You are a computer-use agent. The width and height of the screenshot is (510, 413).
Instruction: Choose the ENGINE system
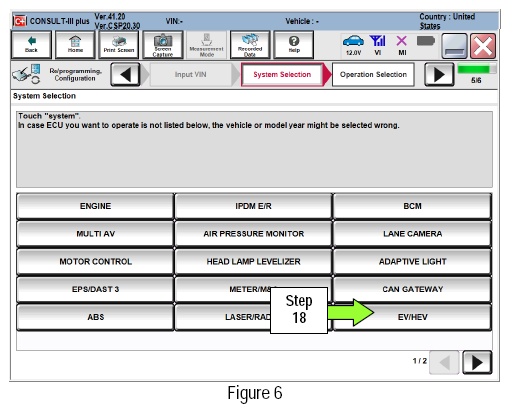click(x=95, y=206)
